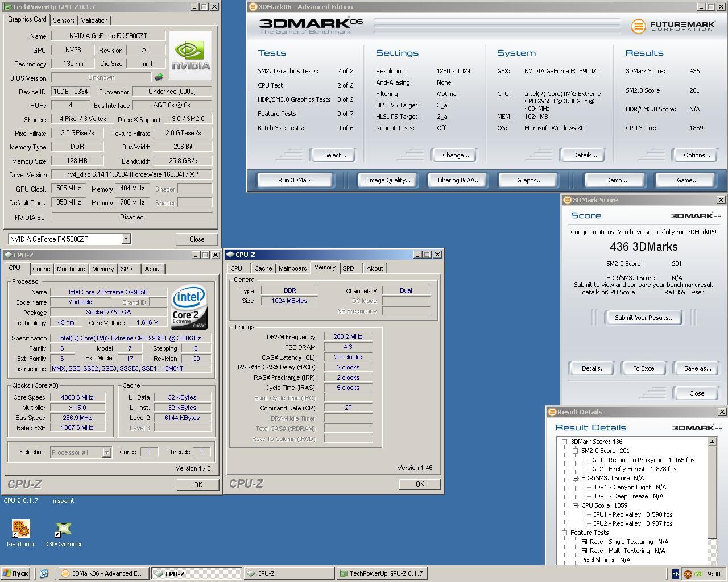Image resolution: width=728 pixels, height=582 pixels.
Task: Select GT2 - Firefly Forest row
Action: (634, 469)
